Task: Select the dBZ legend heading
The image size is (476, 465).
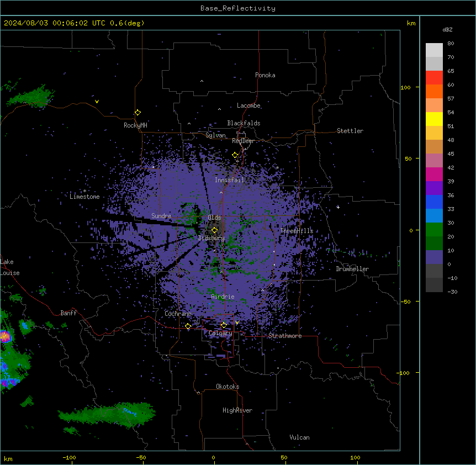Action: [447, 30]
